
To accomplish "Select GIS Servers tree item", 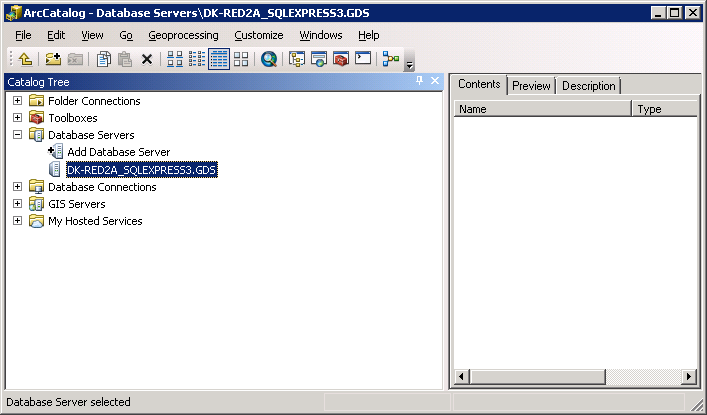I will pos(77,204).
